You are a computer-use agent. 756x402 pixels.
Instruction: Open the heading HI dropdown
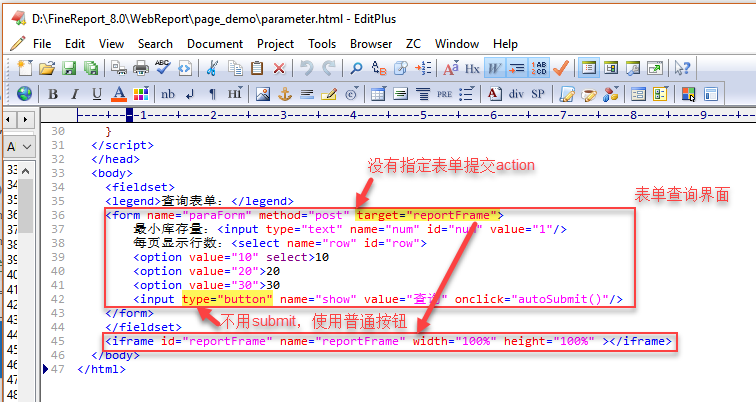coord(235,94)
